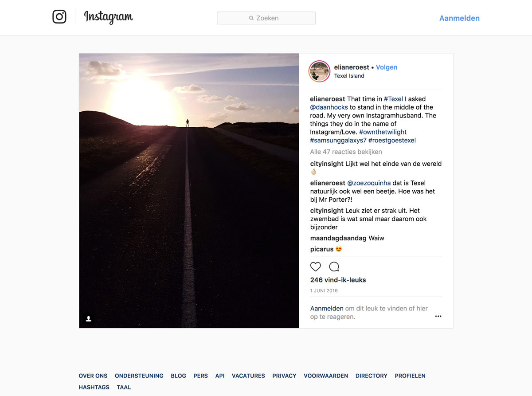The width and height of the screenshot is (532, 396).
Task: Open elianeroest's profile picture avatar
Action: [x=319, y=71]
